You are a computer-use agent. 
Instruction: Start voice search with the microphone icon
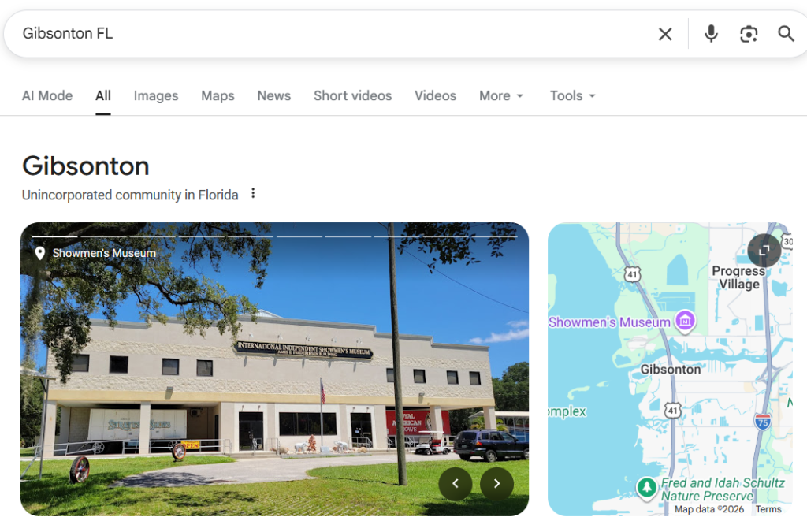tap(711, 34)
